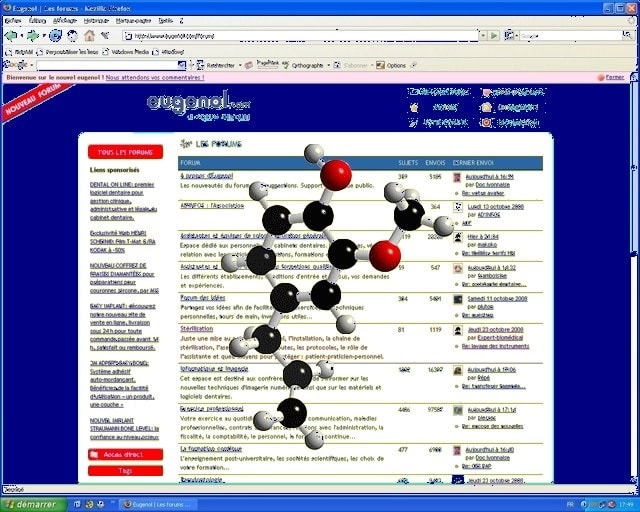Click the démarrer Start button

coord(33,505)
